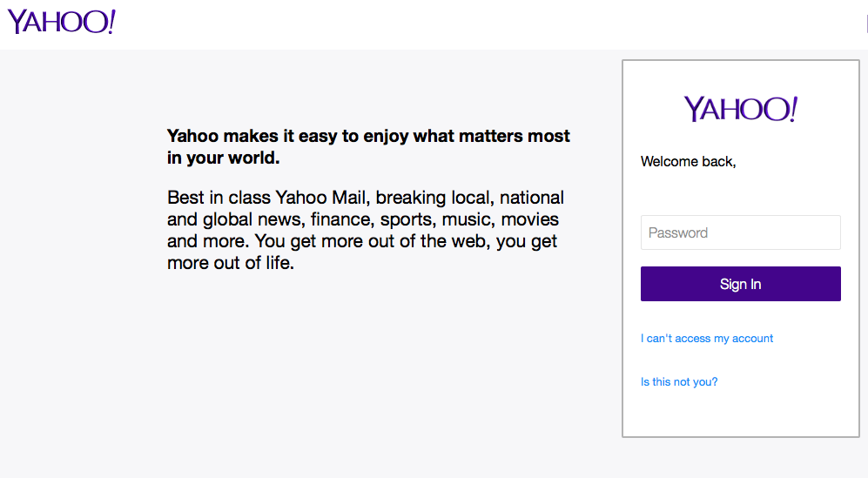Click the word "movies" in the paragraph
This screenshot has width=868, height=478.
[530, 219]
